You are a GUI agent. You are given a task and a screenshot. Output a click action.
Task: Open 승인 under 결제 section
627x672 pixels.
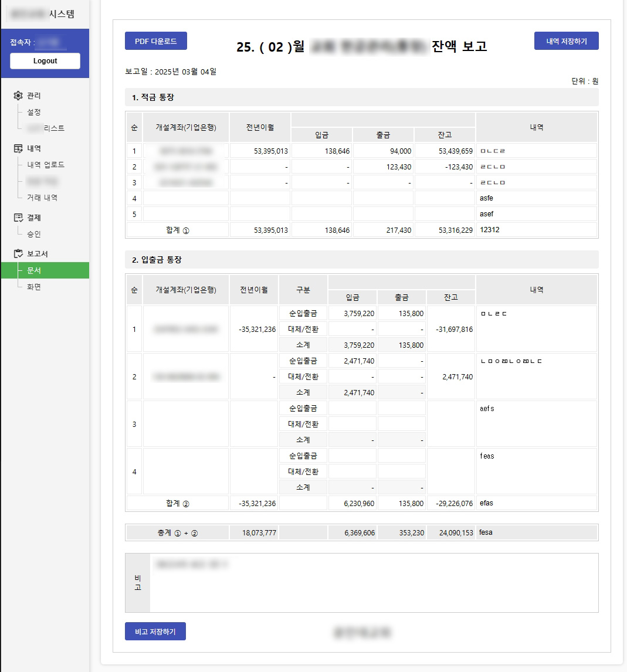(x=33, y=233)
